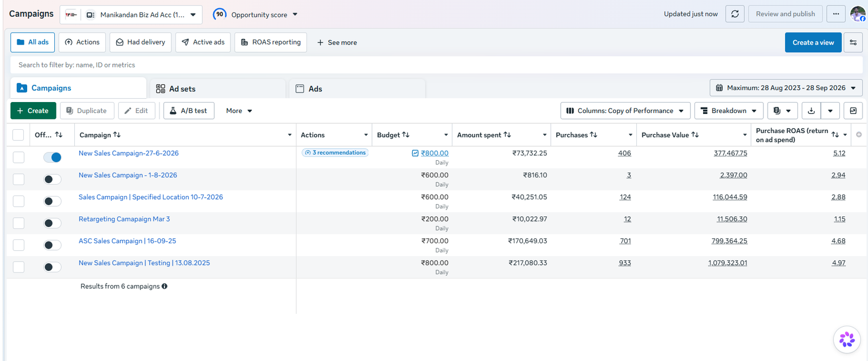Screen dimensions: 868x361
Task: Click the green Create button
Action: tap(33, 111)
